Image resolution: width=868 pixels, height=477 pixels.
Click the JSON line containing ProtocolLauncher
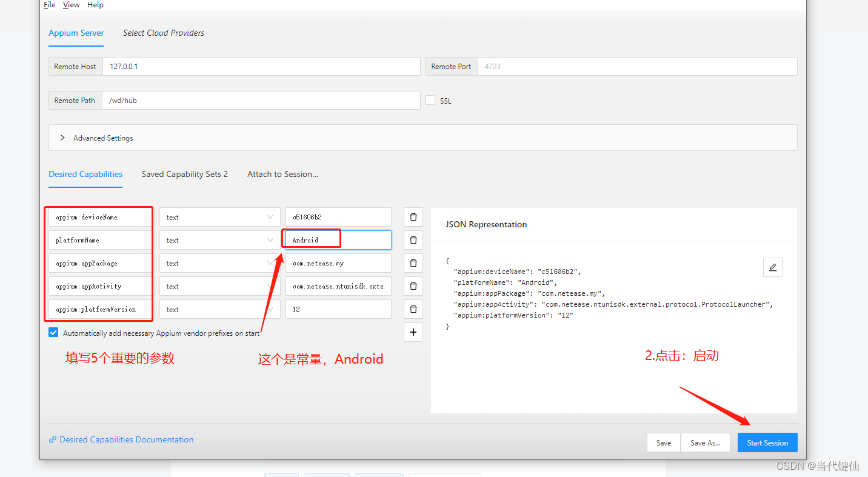coord(613,304)
